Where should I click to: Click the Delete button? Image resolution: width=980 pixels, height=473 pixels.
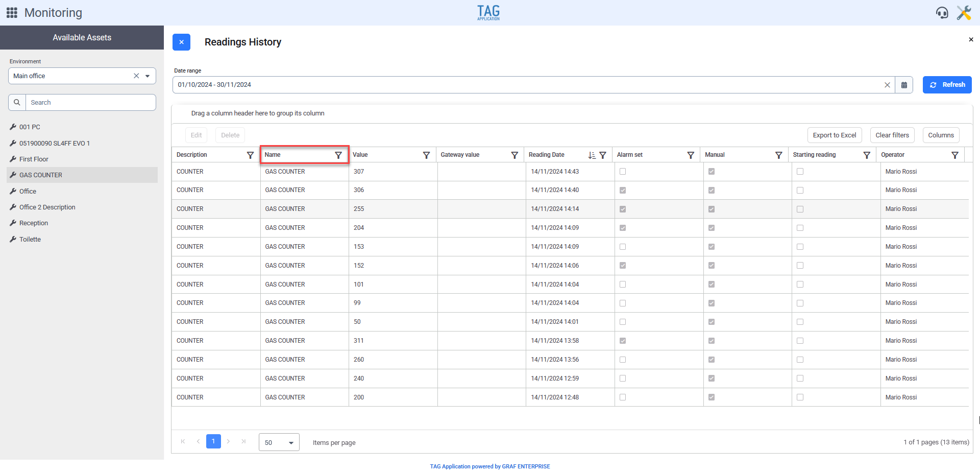tap(230, 135)
